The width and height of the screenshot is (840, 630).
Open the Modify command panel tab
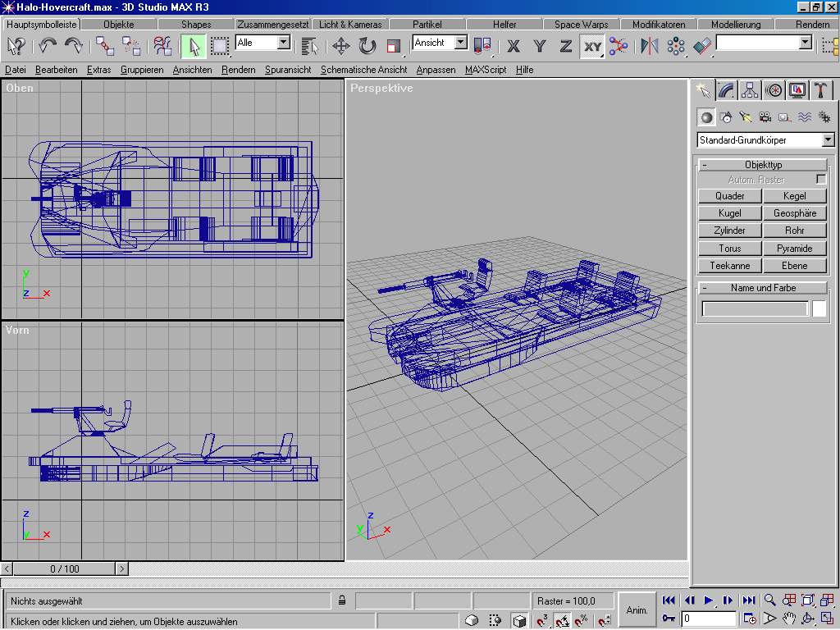[x=727, y=90]
